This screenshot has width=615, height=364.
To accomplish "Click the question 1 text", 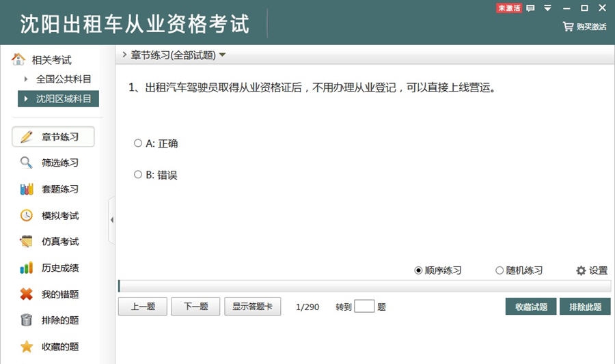I will (312, 87).
